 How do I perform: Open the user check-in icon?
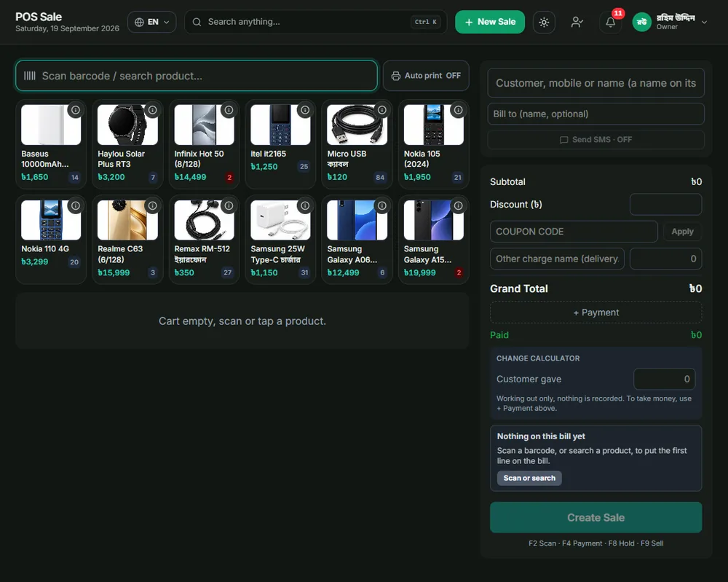tap(577, 22)
